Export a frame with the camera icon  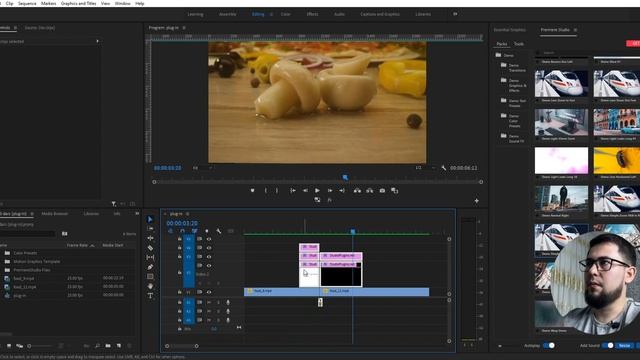coord(382,191)
